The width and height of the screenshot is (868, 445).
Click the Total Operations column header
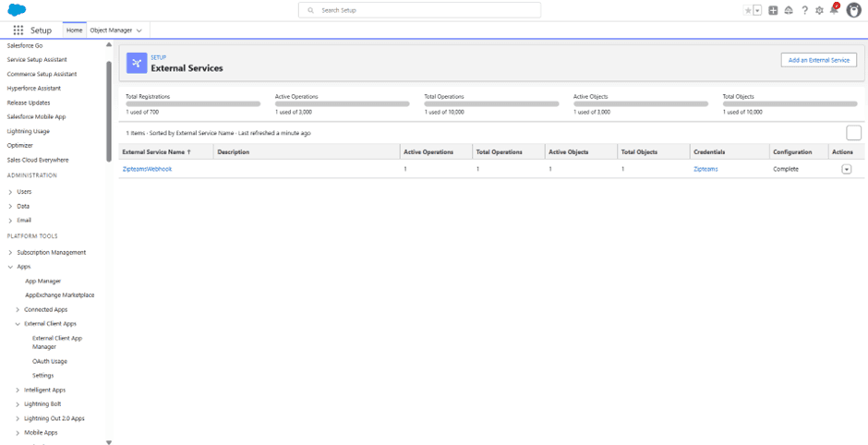pyautogui.click(x=509, y=151)
